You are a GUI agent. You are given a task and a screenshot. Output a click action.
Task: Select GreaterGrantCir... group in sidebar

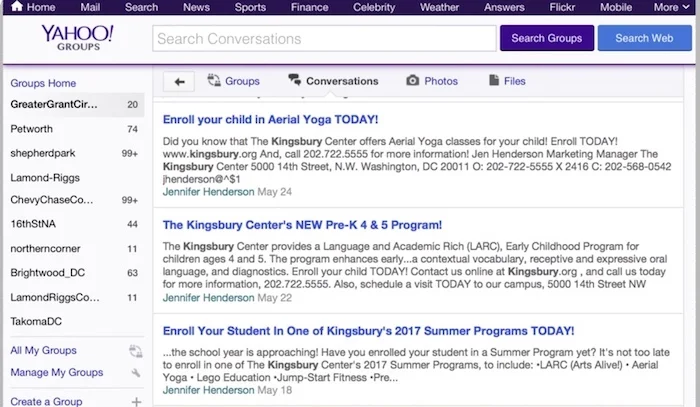pyautogui.click(x=54, y=104)
